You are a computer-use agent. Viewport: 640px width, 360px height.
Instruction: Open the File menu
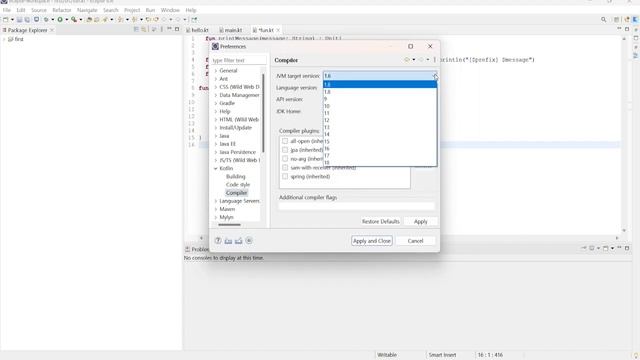(7, 10)
